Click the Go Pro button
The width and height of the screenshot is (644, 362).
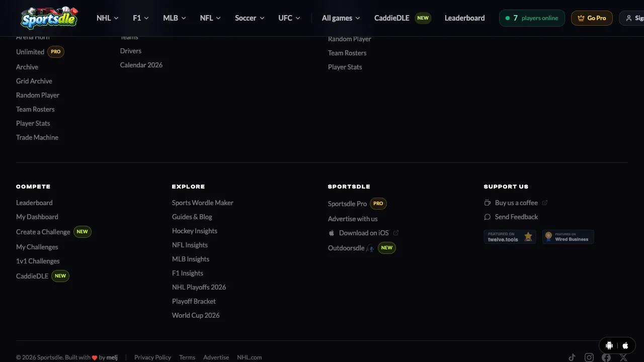[x=592, y=18]
